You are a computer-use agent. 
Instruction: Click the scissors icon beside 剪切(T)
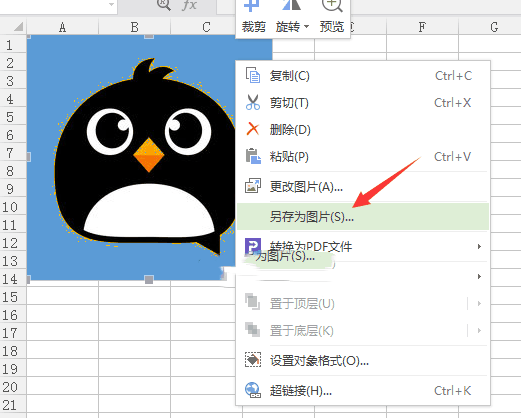(253, 102)
